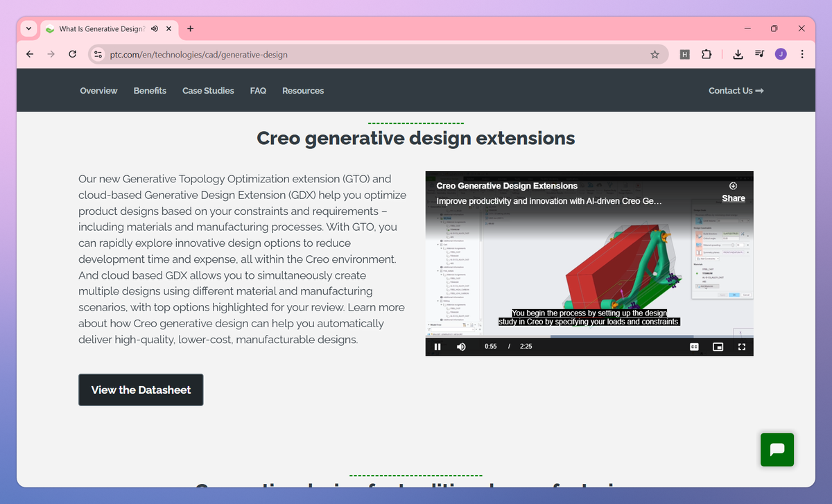Activate picture-in-picture mode on the video
The width and height of the screenshot is (832, 504).
[x=718, y=347]
